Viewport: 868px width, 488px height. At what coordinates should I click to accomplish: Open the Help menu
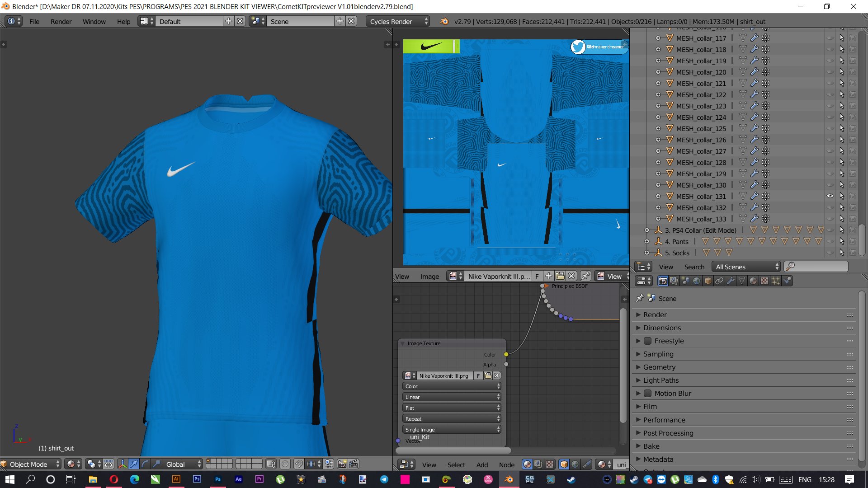[123, 21]
